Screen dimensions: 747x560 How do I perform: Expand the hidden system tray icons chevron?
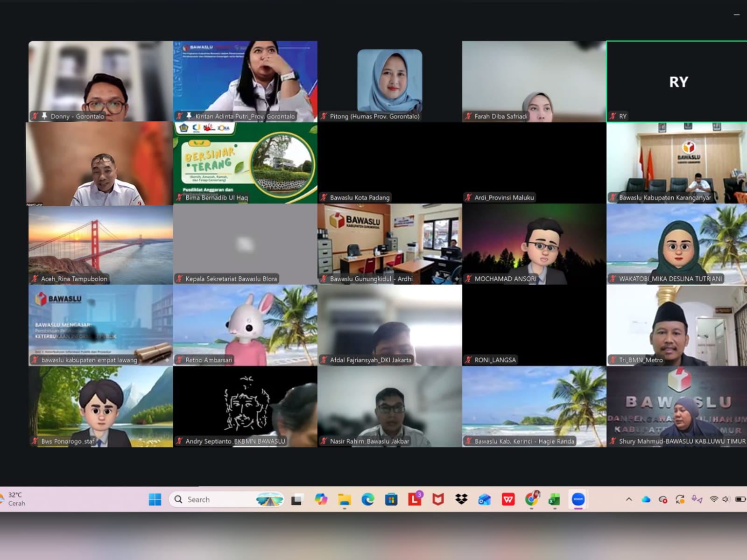pyautogui.click(x=629, y=499)
